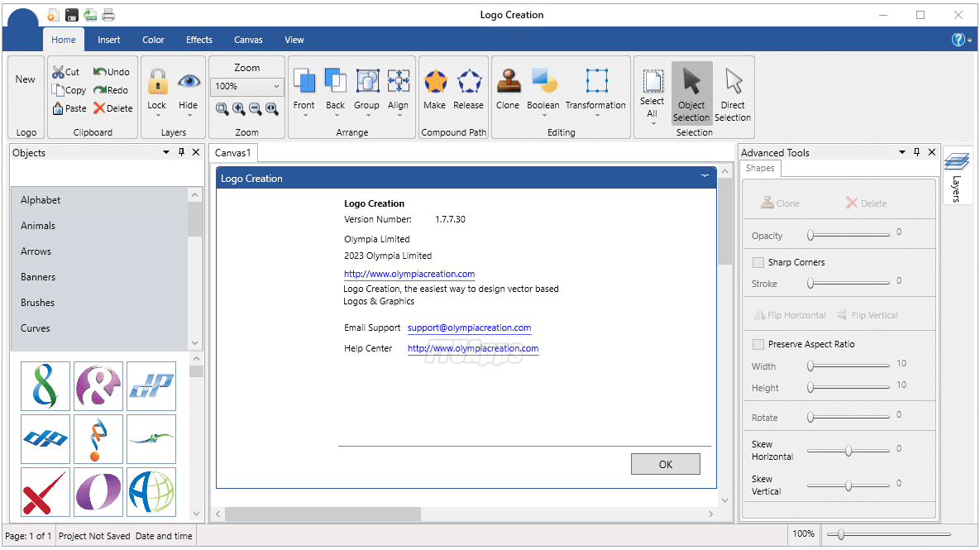Expand the Lock dropdown arrow
The width and height of the screenshot is (980, 550).
click(157, 116)
